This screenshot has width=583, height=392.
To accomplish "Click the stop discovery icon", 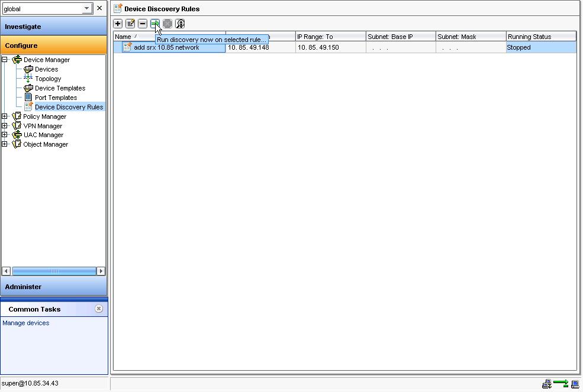I will (x=168, y=24).
